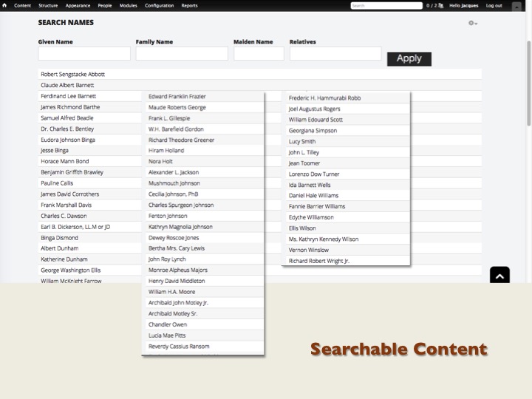Focus the Family Name input field
Viewport: 532px width, 399px height.
[182, 54]
